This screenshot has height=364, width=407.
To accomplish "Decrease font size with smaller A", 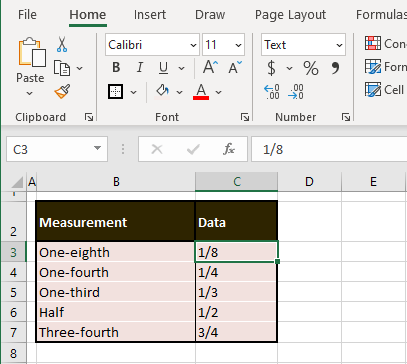I will (x=235, y=68).
